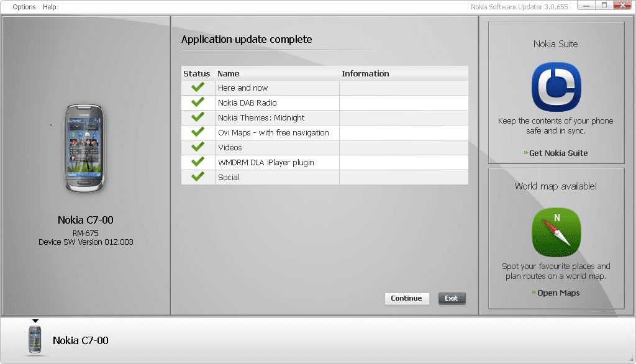Select the 'Nokia Themes: Midnight' entry
This screenshot has height=364, width=636.
pos(261,117)
